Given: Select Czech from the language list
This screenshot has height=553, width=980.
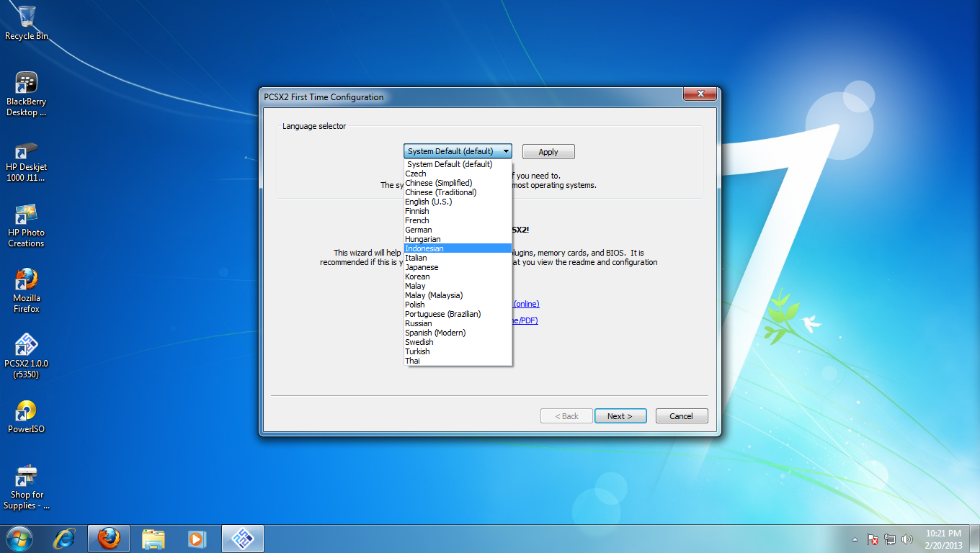Looking at the screenshot, I should tap(458, 174).
